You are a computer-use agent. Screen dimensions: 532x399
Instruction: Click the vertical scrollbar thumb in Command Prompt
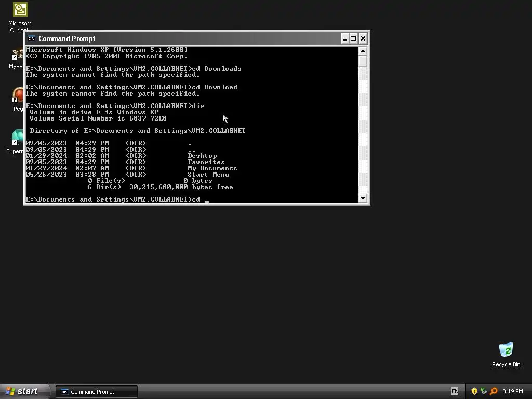click(363, 61)
